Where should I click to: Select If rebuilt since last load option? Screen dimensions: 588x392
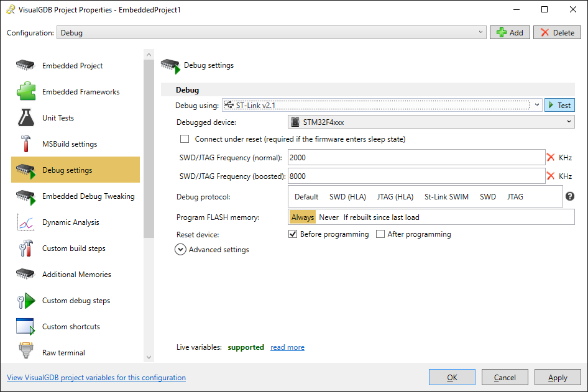coord(382,217)
